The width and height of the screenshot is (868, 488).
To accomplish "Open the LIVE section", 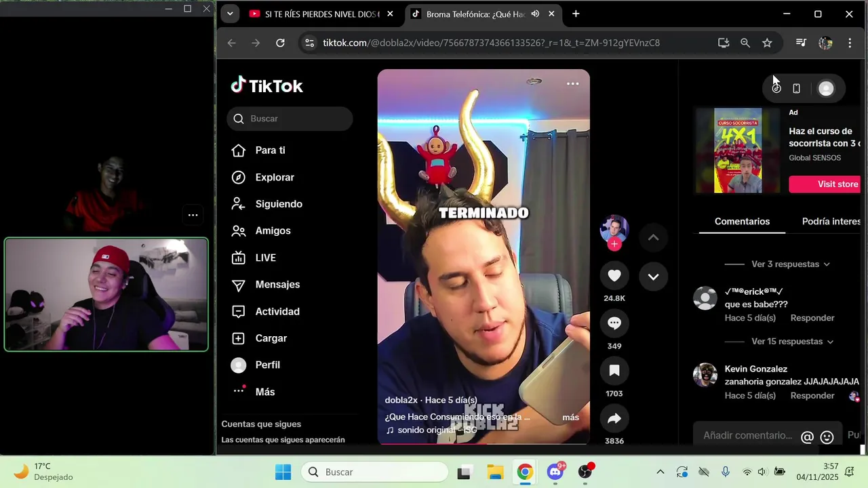I will 254,258.
